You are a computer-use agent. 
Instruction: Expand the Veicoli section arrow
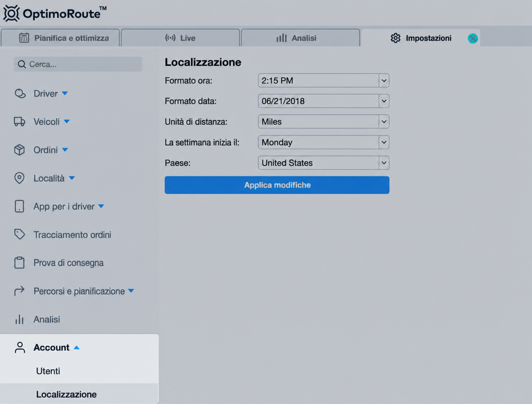67,122
